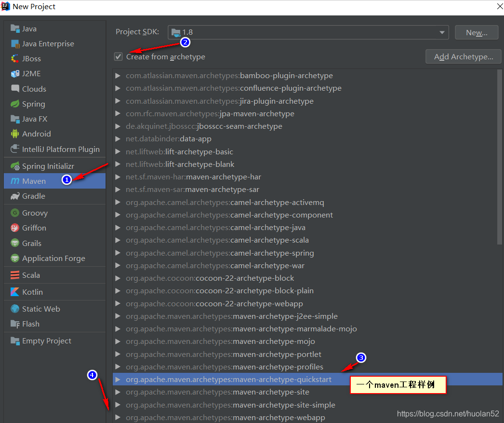Click the Groovy green circle icon

coord(15,213)
